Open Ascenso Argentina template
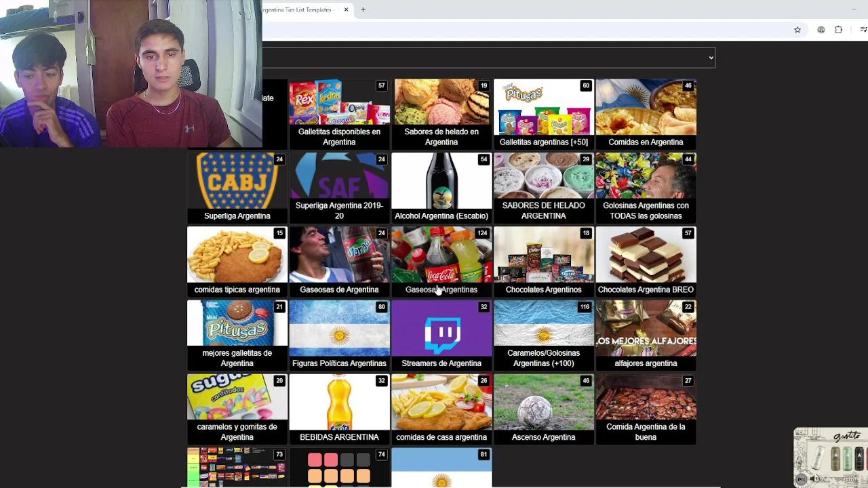Image resolution: width=868 pixels, height=488 pixels. tap(544, 409)
